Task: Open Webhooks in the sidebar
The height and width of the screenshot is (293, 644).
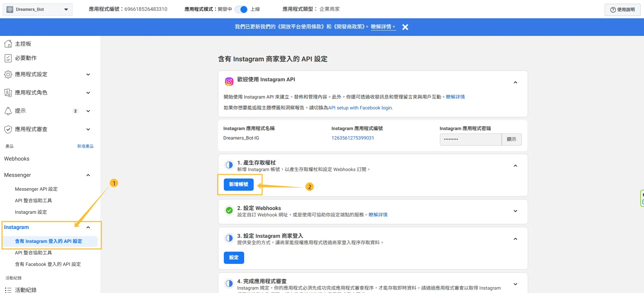Action: pyautogui.click(x=17, y=159)
